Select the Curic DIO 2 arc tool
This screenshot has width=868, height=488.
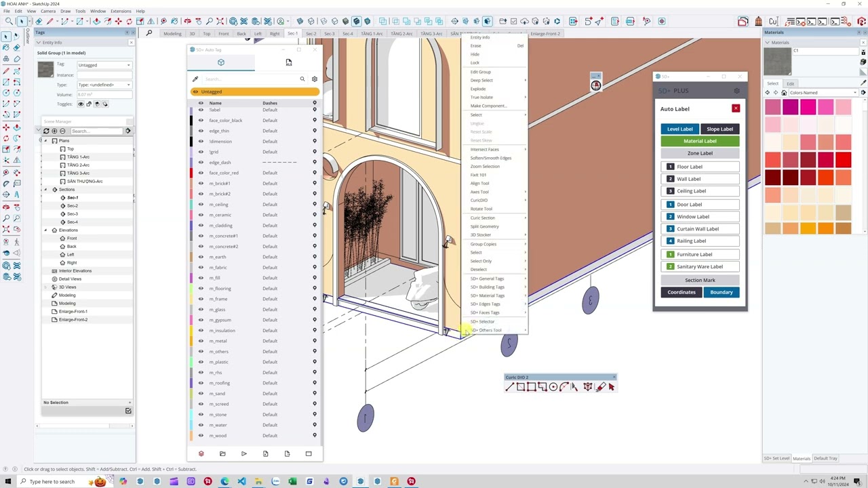[x=564, y=387]
